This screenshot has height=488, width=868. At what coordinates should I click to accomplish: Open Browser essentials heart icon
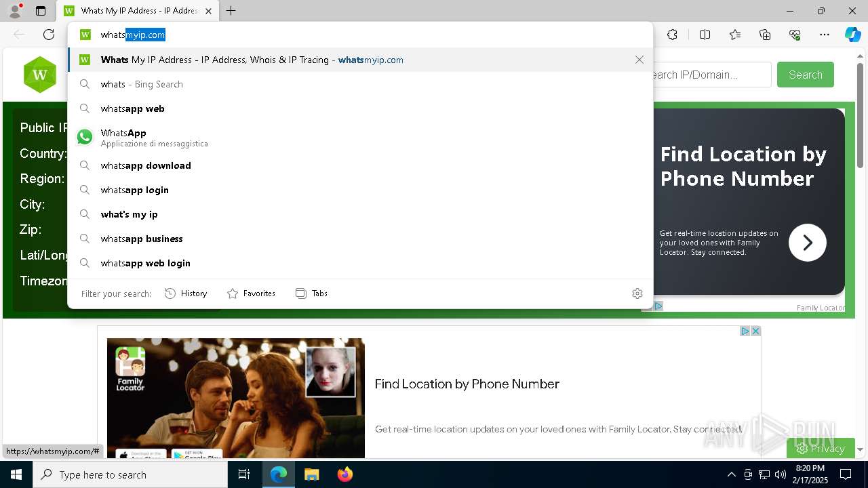point(795,35)
